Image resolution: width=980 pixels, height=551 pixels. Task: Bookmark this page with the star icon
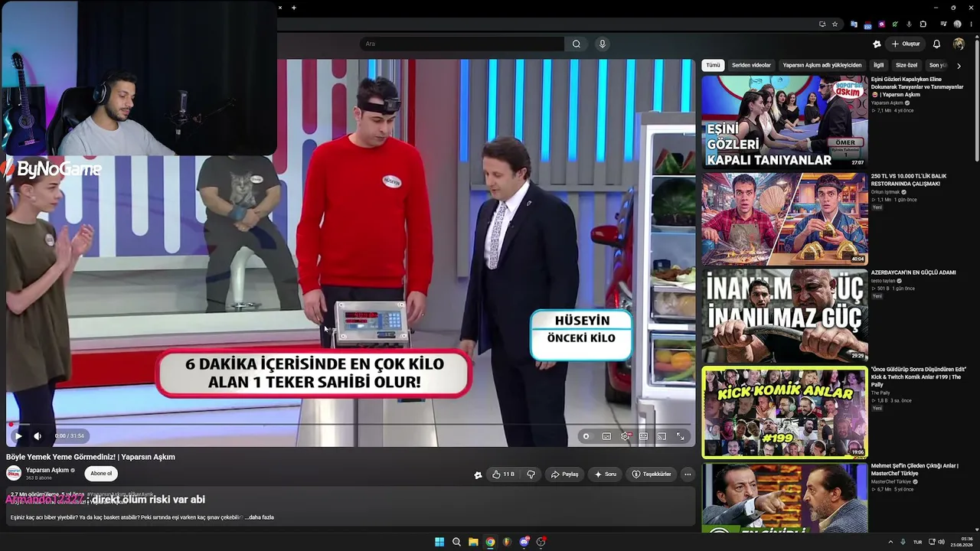point(835,24)
